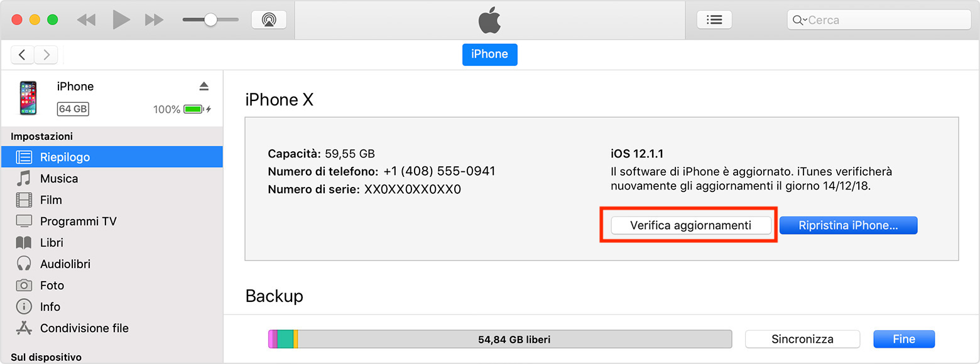The width and height of the screenshot is (980, 364).
Task: Go forward with the right chevron
Action: coord(46,55)
